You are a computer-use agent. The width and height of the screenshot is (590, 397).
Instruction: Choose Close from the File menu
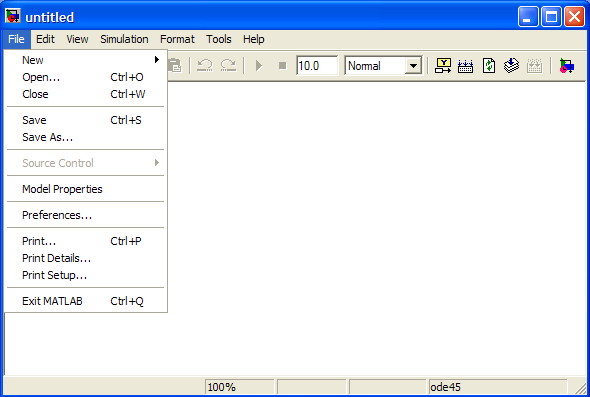(x=85, y=94)
